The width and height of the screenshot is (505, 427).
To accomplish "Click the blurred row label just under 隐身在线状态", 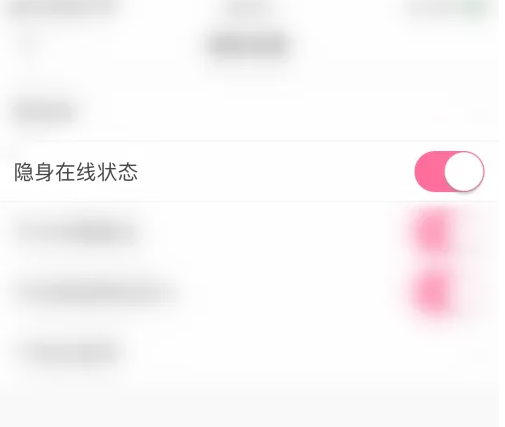I will point(77,232).
